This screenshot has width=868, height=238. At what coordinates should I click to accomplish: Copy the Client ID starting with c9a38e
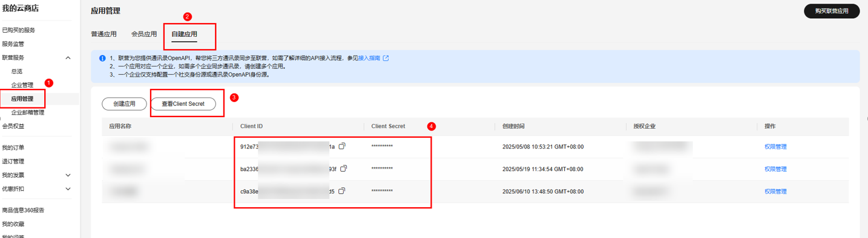coord(342,191)
